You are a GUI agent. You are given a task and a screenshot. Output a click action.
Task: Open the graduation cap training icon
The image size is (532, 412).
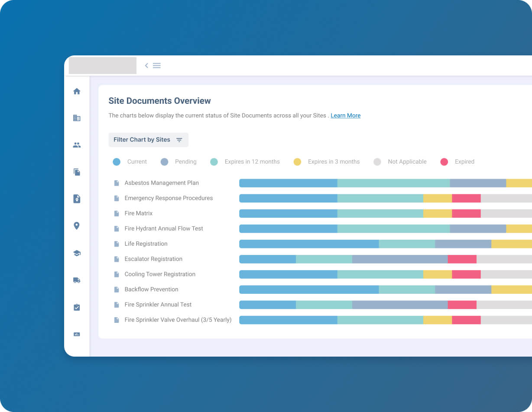coord(77,253)
